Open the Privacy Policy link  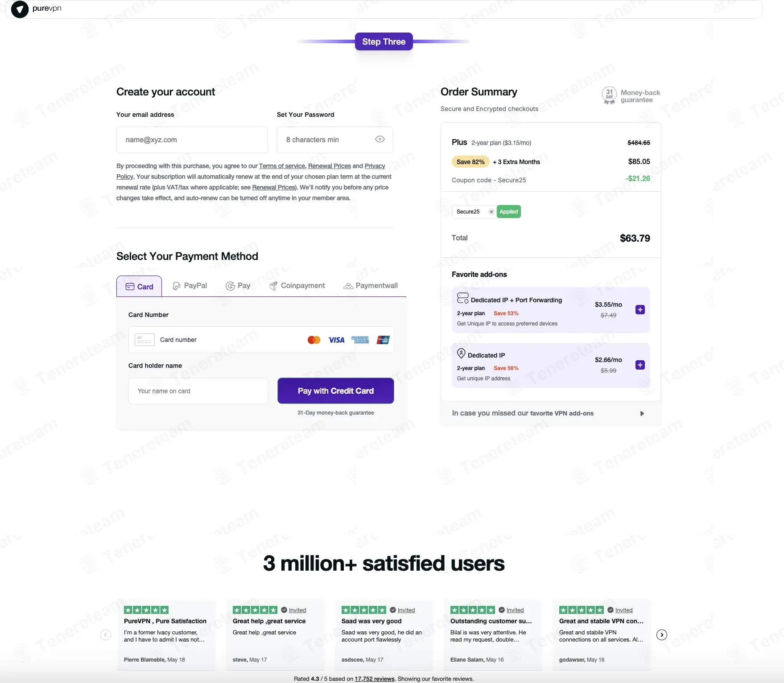[375, 166]
